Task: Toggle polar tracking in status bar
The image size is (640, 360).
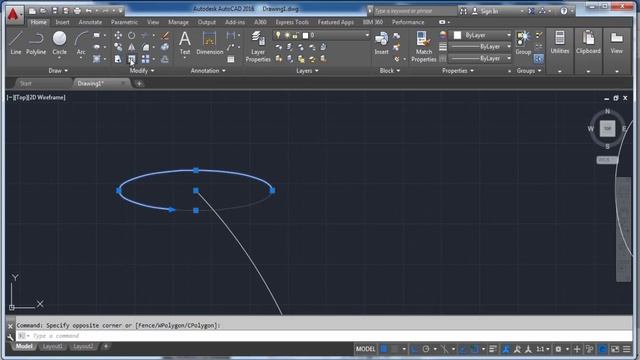Action: [426, 349]
